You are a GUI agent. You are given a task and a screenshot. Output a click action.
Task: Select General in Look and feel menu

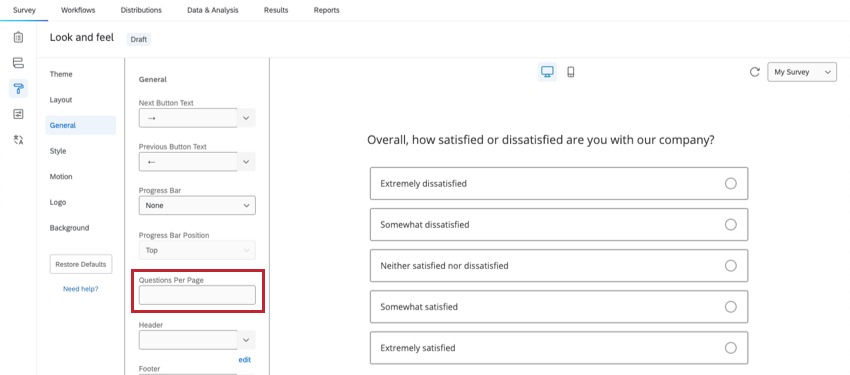click(x=81, y=125)
